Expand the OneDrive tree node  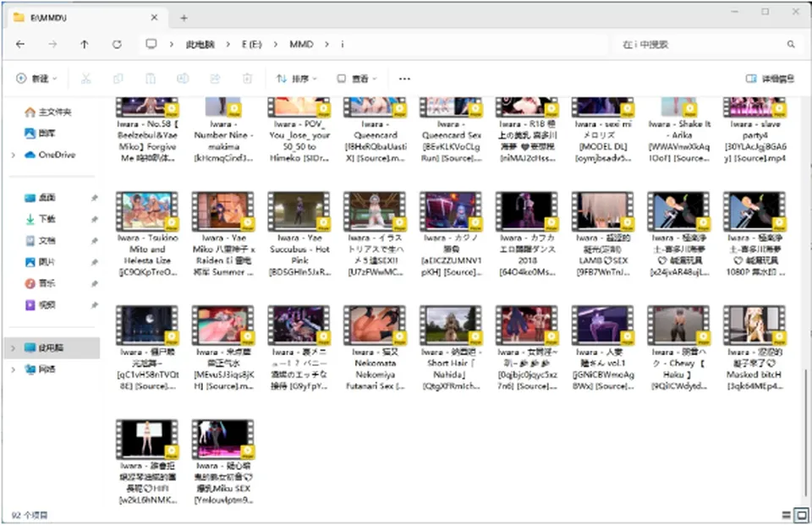(14, 155)
